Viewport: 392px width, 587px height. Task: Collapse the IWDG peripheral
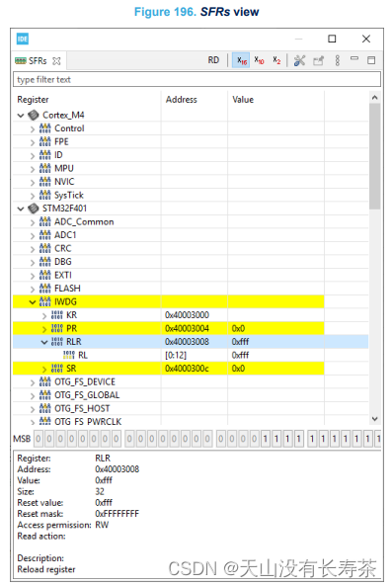[x=33, y=302]
